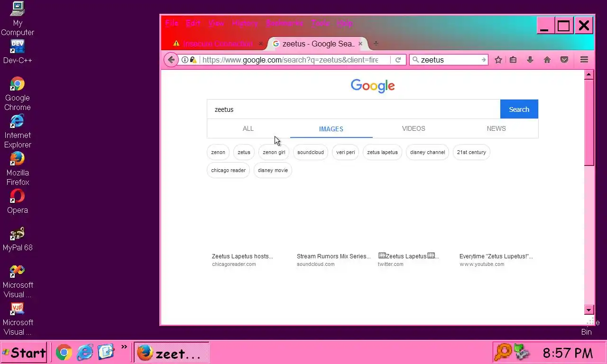Viewport: 607px width, 364px height.
Task: Bookmark this page with the star icon
Action: click(498, 60)
